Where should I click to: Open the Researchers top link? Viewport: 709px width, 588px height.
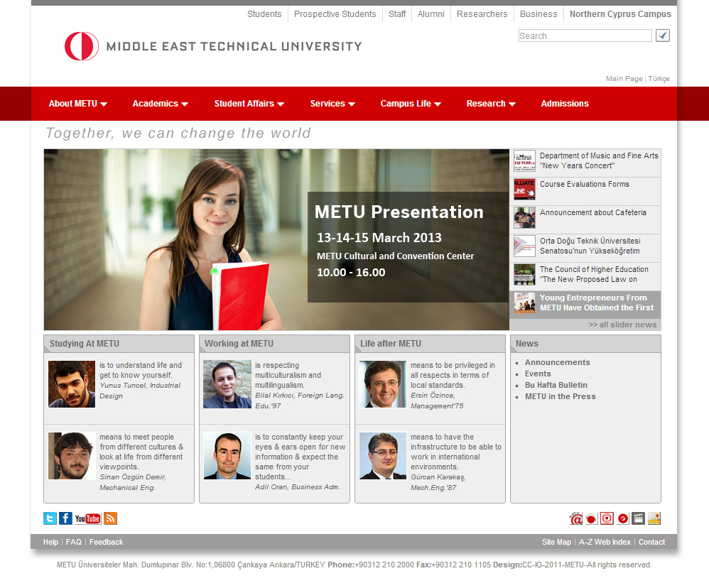tap(482, 14)
